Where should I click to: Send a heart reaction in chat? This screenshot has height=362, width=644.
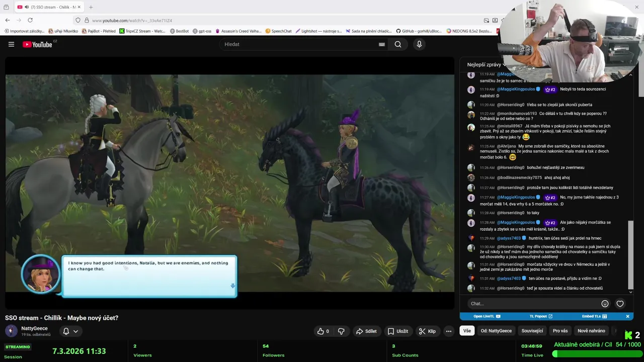pos(620,304)
